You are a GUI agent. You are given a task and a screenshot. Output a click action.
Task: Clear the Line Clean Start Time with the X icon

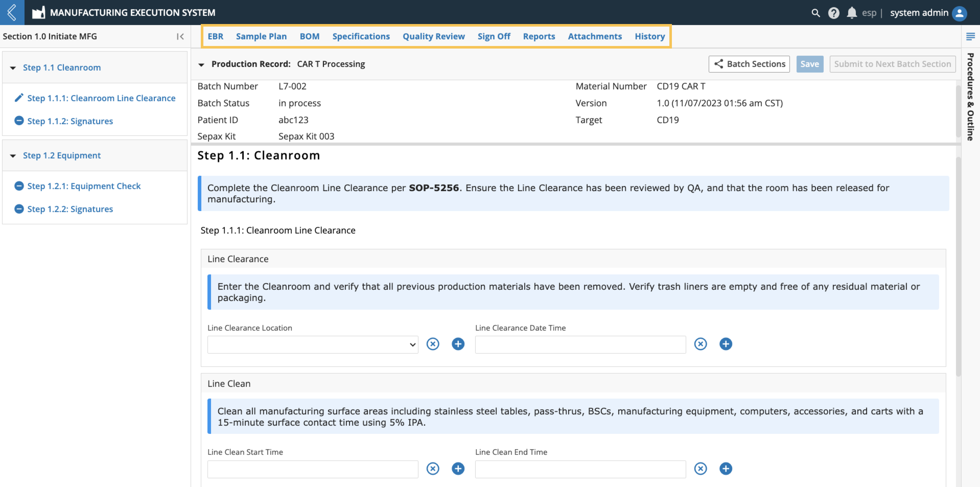433,469
